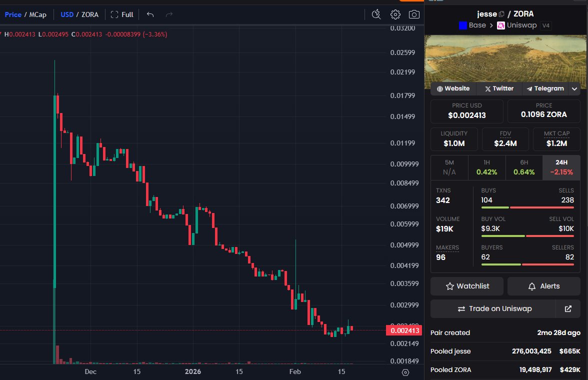Open the countdown clock icon near the gear
588x380 pixels.
(x=376, y=15)
